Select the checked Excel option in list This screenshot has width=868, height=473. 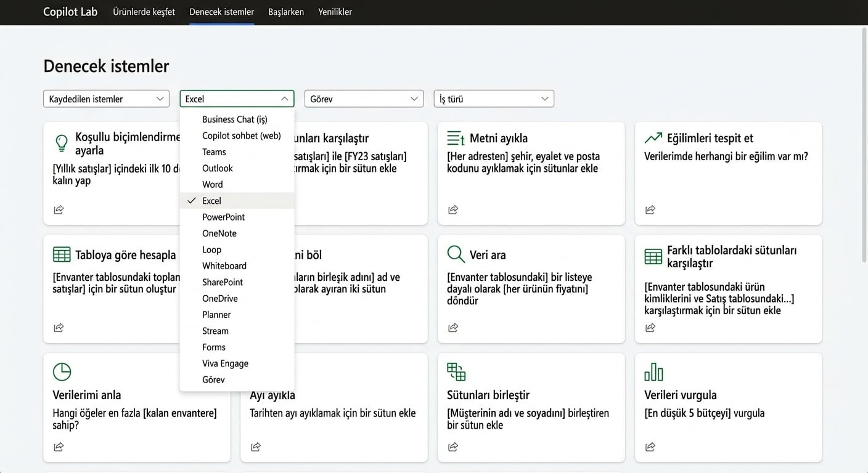[x=211, y=201]
